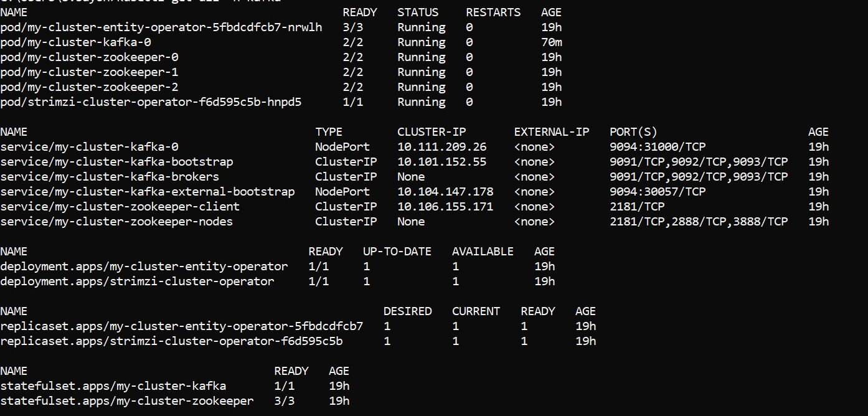Click the service/my-cluster-kafka-external-bootstrap name
The width and height of the screenshot is (868, 416).
click(x=148, y=192)
